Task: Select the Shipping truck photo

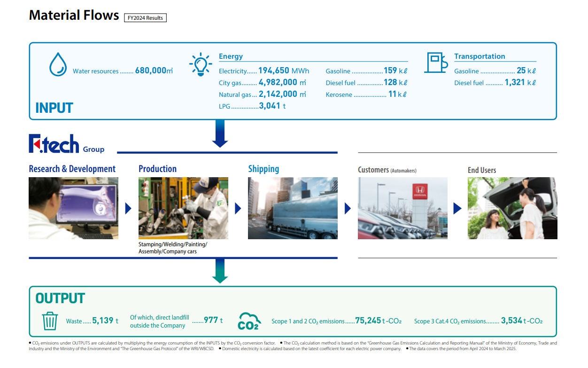Action: (293, 208)
